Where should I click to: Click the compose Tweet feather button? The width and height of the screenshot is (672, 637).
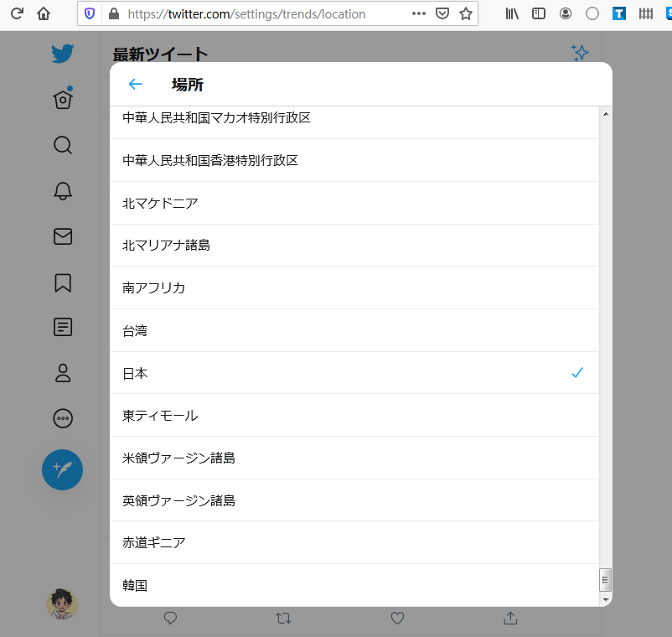tap(62, 470)
